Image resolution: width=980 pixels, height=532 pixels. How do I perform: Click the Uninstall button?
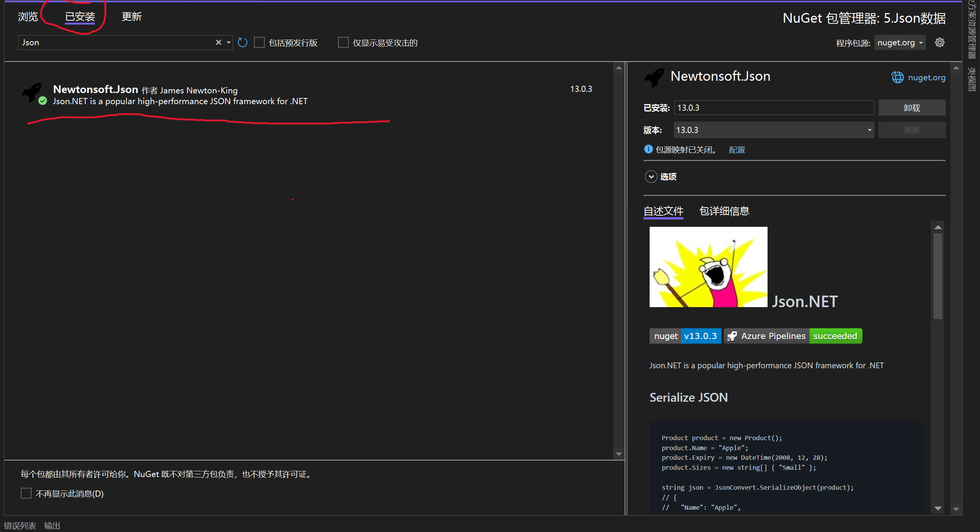[x=912, y=108]
